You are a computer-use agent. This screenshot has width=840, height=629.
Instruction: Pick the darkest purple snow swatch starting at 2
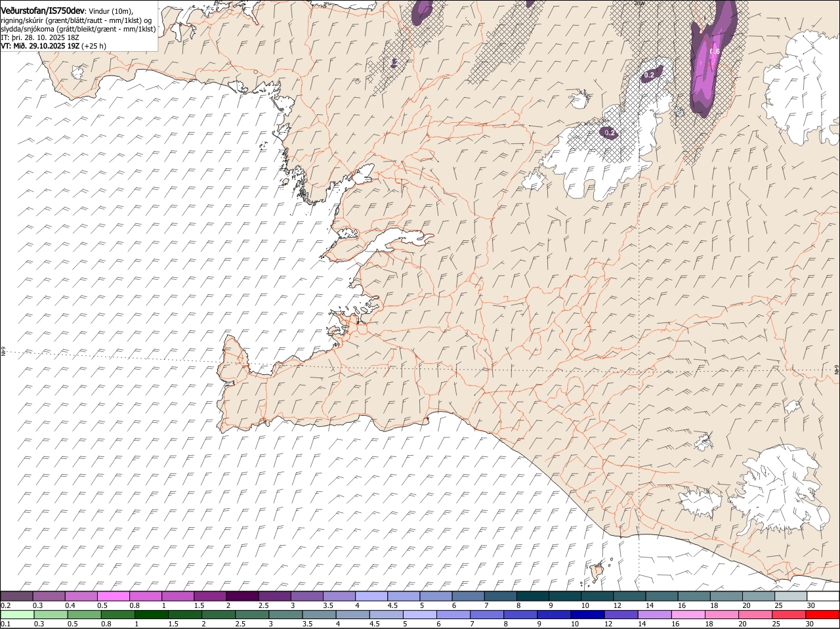point(242,596)
